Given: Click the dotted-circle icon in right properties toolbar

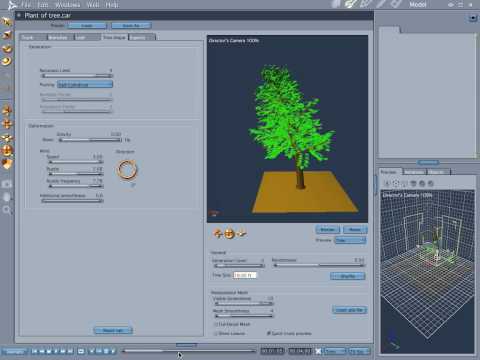Looking at the screenshot, I should click(396, 183).
